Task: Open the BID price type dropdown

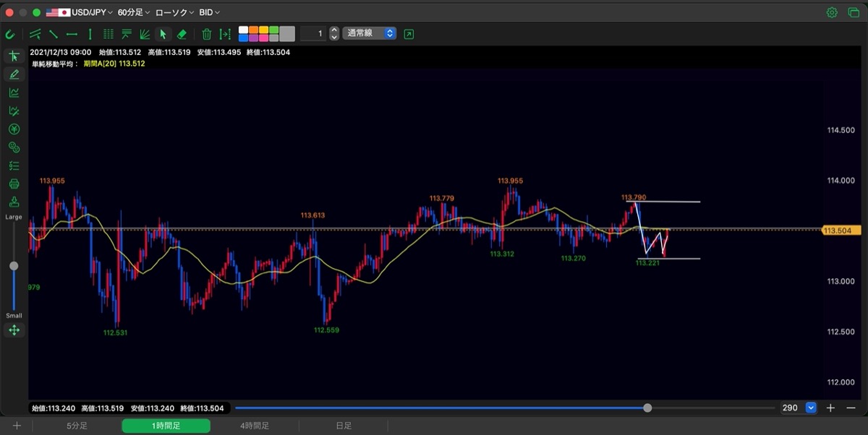Action: [210, 12]
